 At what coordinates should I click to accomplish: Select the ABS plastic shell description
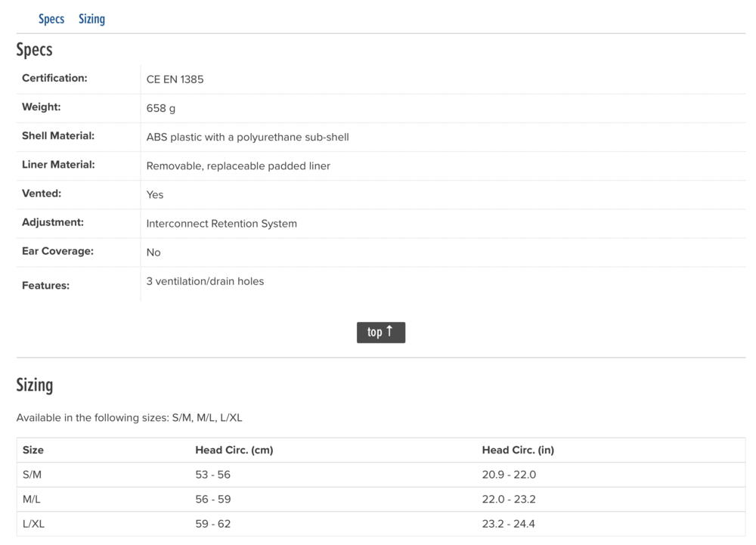[248, 138]
